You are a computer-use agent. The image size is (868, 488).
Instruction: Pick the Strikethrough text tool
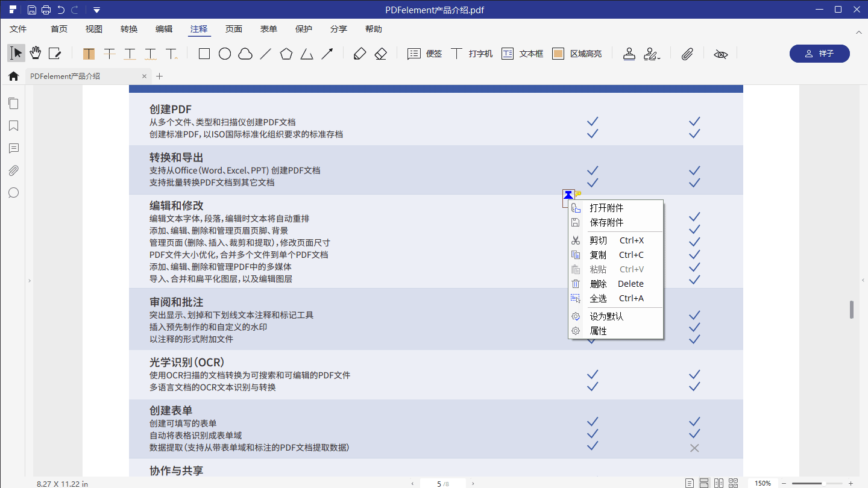(110, 54)
